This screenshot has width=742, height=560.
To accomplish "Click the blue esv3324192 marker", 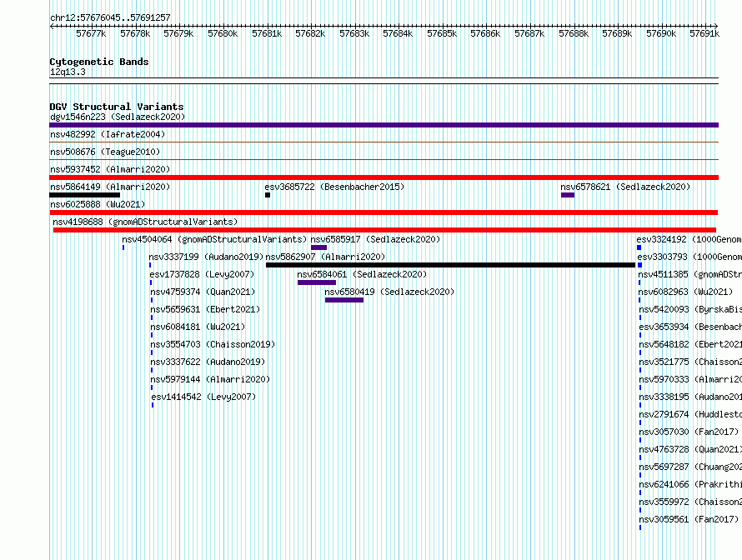I will coord(639,247).
